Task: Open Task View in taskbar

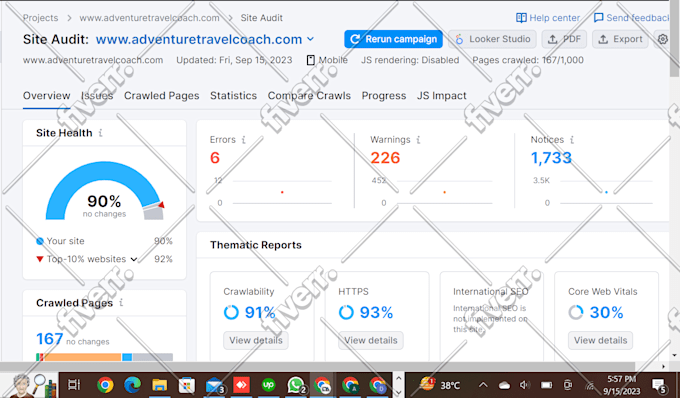Action: (74, 385)
